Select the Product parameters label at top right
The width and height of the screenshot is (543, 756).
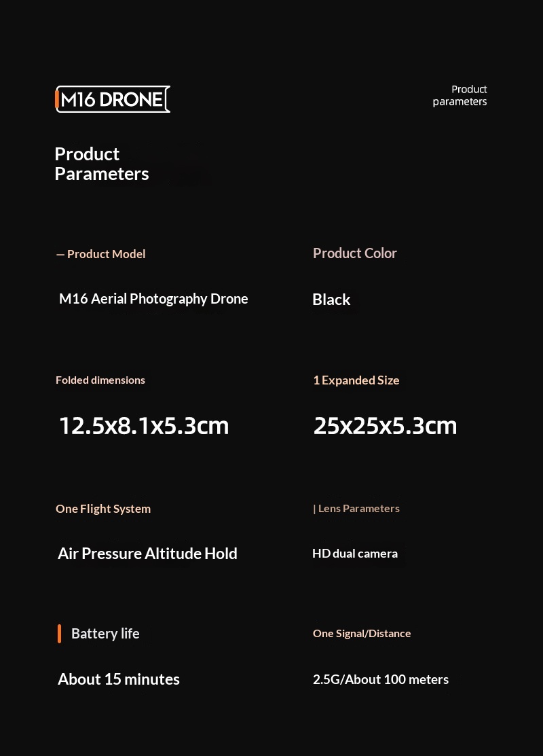point(460,96)
